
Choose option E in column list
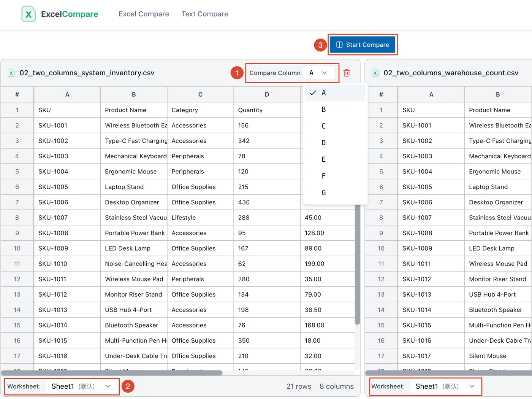[335, 159]
